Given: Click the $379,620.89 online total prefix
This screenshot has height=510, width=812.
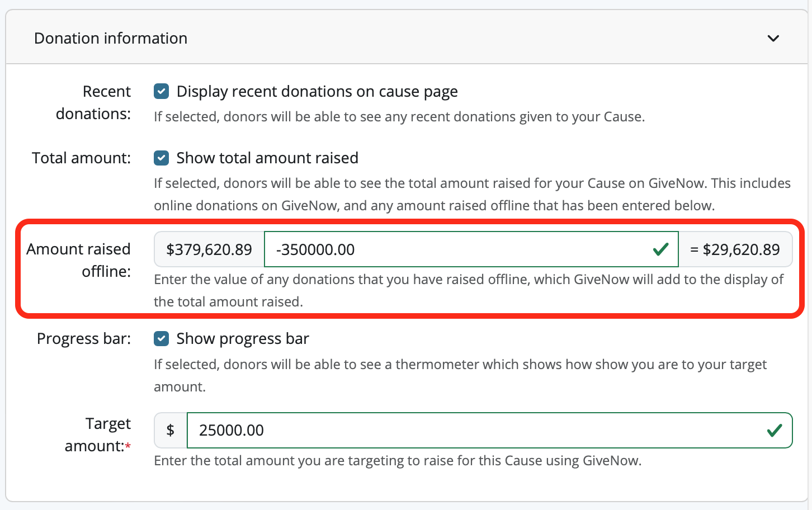Looking at the screenshot, I should click(209, 249).
